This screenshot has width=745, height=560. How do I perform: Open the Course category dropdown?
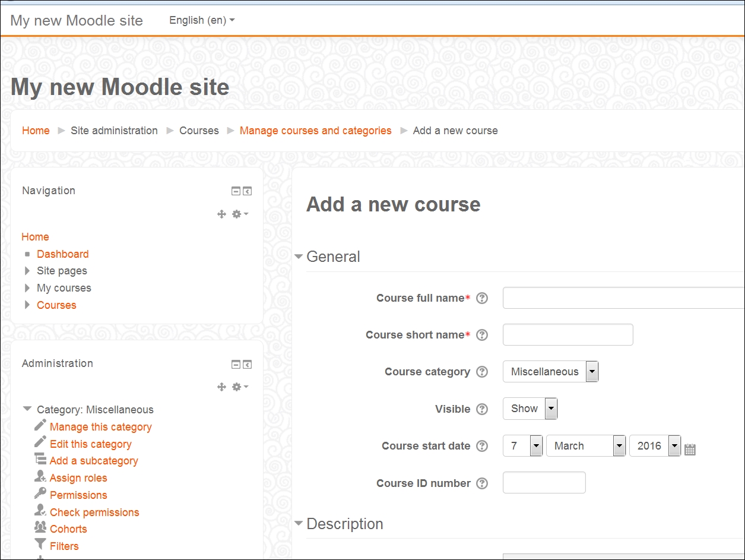(550, 372)
